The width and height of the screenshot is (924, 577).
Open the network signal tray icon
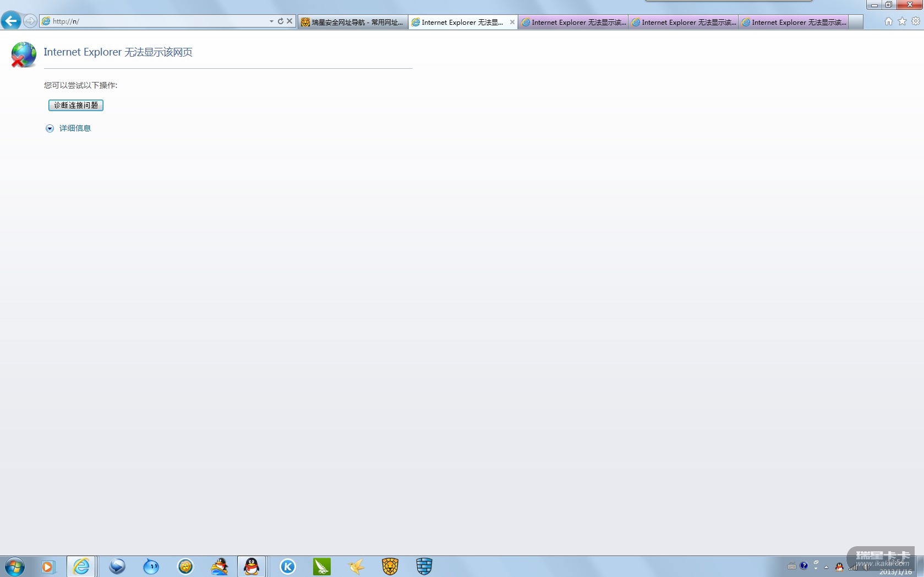(x=853, y=567)
